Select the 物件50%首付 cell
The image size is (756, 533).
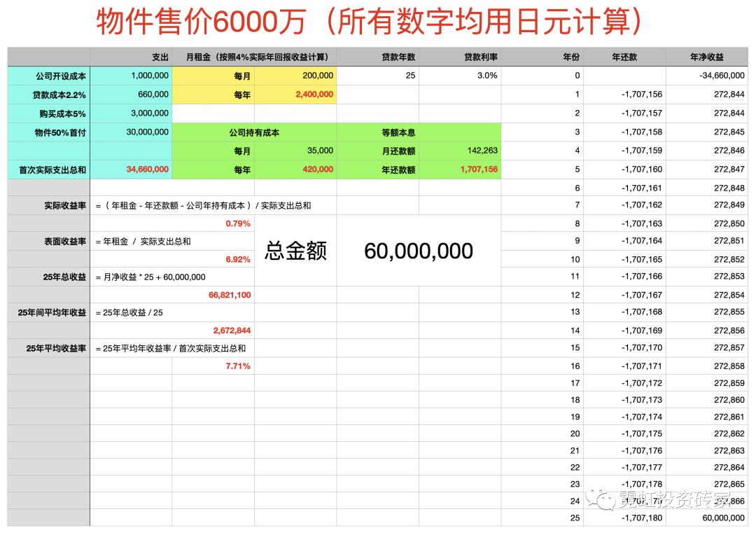click(x=48, y=132)
